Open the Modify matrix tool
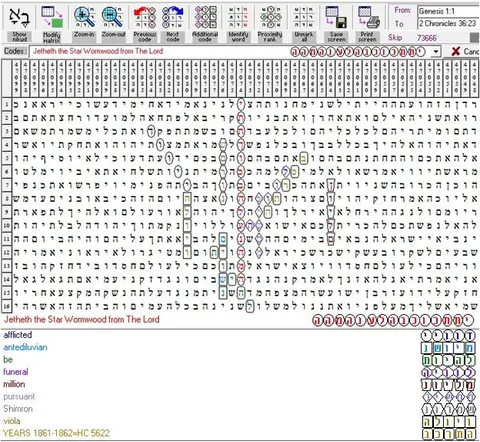The image size is (480, 442). [x=52, y=24]
